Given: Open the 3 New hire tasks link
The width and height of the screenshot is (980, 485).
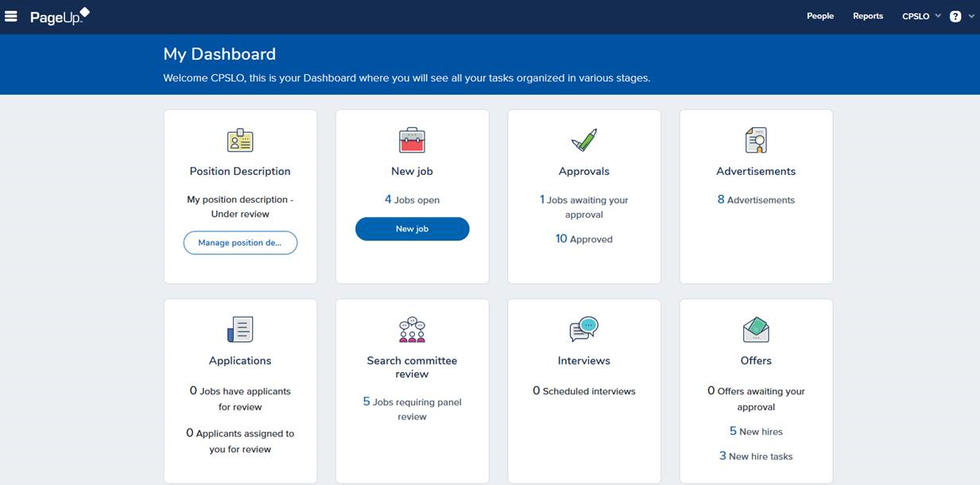Looking at the screenshot, I should click(x=756, y=456).
